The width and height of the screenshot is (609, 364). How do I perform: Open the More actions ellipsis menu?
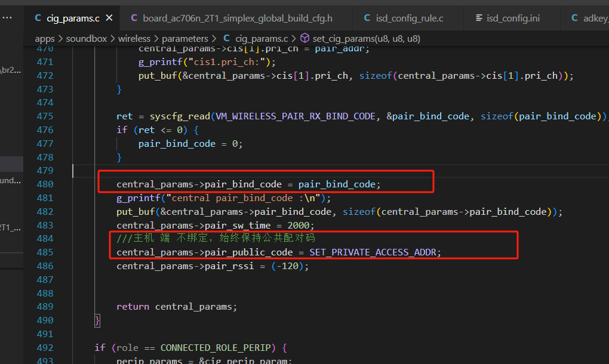pos(7,18)
